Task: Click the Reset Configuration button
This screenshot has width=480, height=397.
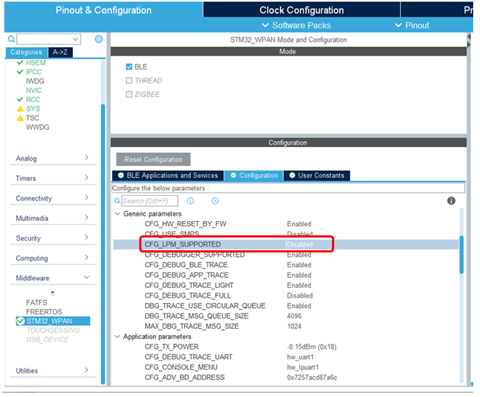Action: (153, 159)
